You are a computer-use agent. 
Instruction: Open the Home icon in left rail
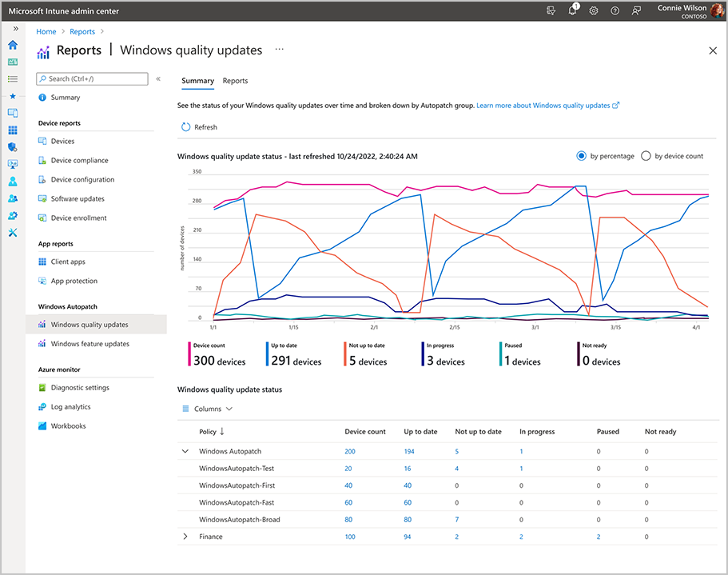[x=13, y=45]
